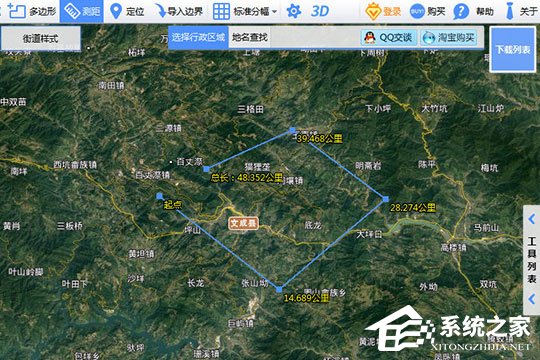Click the final measurement node near 总长

(206, 169)
